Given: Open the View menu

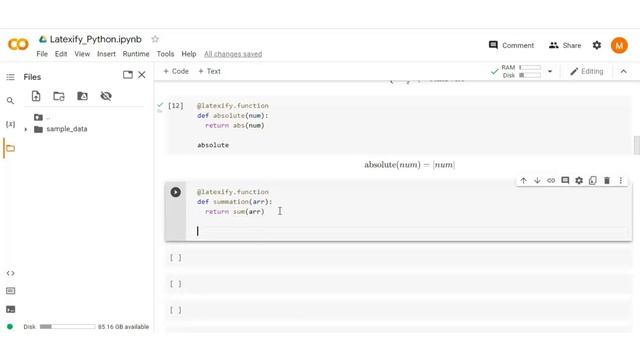Looking at the screenshot, I should point(82,54).
